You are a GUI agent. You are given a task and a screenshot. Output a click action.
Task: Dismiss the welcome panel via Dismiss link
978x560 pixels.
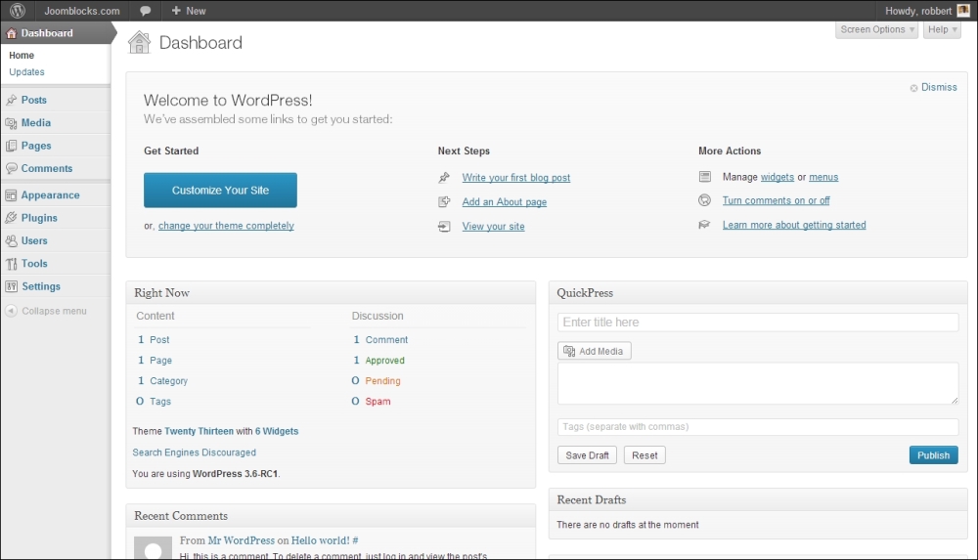[939, 87]
